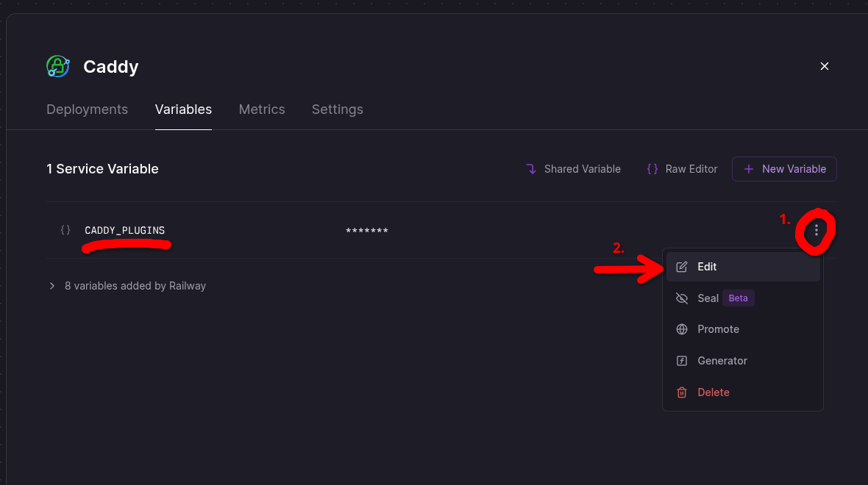Select the curly braces icon beside CADDY_PLUGINS

(65, 229)
